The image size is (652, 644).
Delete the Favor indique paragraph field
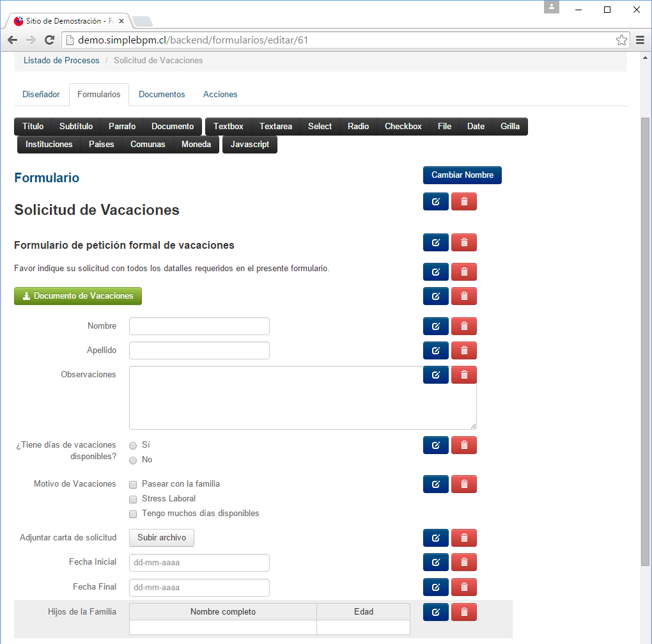(464, 272)
